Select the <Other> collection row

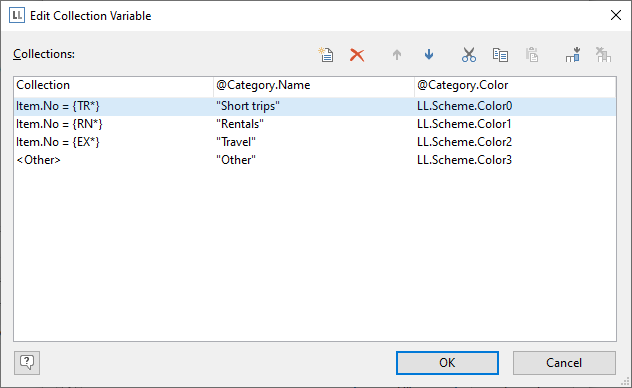click(x=315, y=160)
